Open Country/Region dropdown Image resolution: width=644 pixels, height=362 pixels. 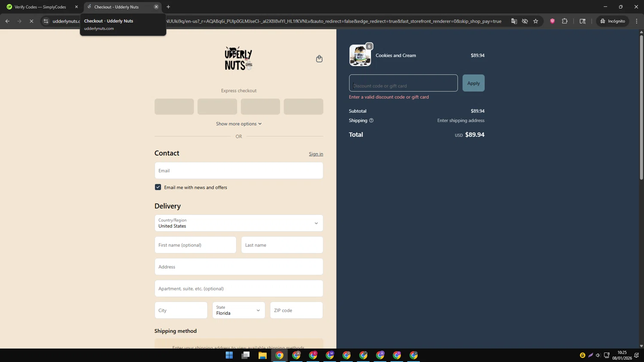[x=239, y=223]
